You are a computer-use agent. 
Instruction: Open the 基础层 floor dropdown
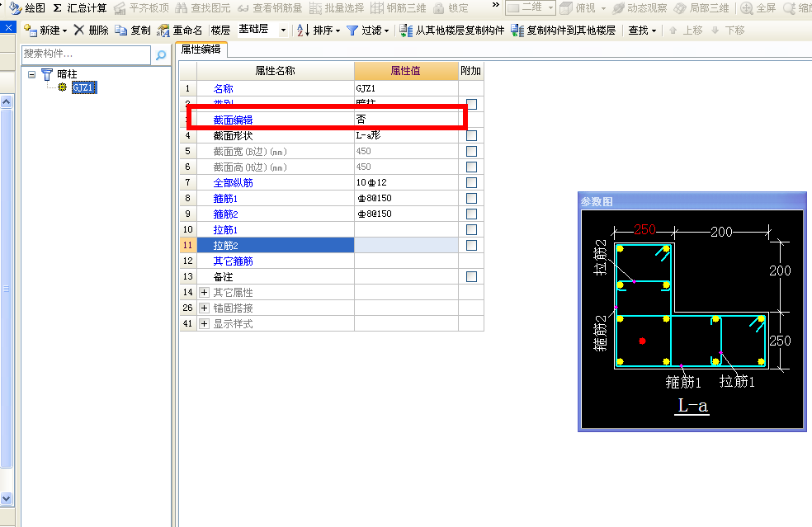283,30
